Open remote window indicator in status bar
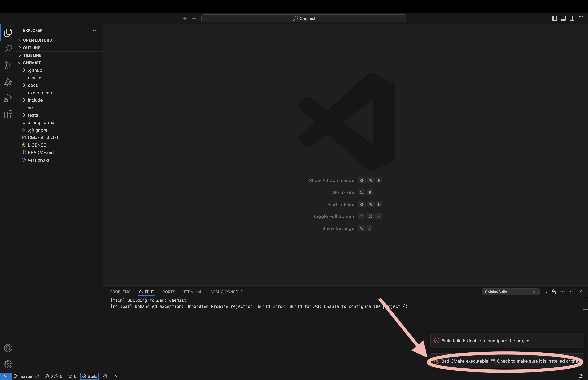Image resolution: width=588 pixels, height=380 pixels. click(6, 376)
